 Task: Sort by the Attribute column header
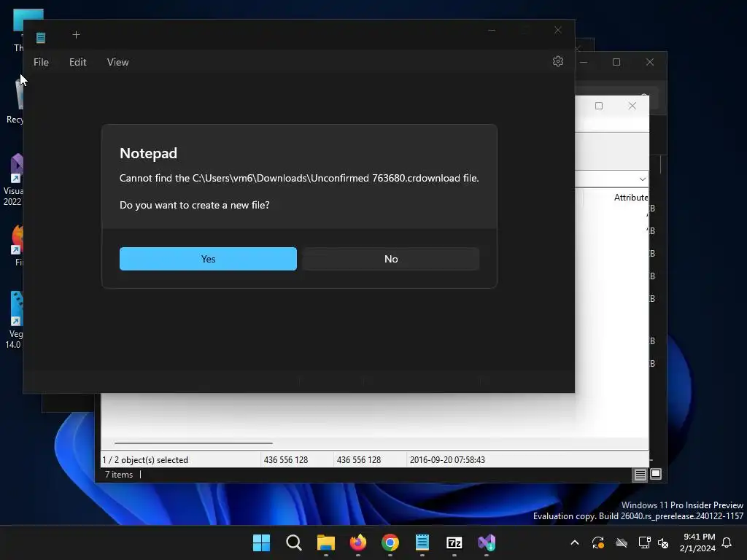point(630,197)
